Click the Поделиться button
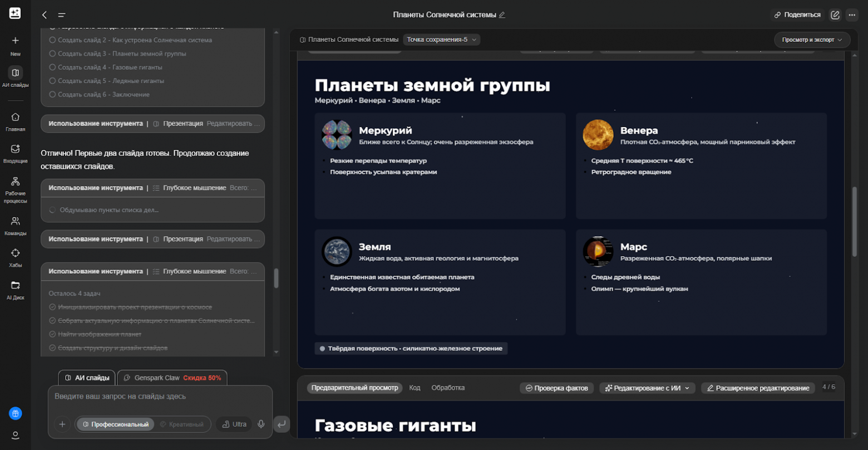The image size is (868, 450). coord(798,14)
